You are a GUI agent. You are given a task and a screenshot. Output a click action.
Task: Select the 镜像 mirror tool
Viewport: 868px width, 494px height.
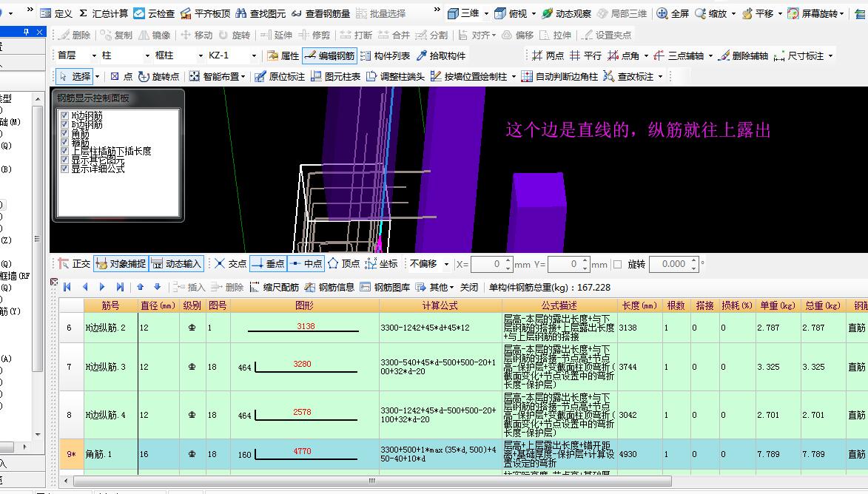pos(155,35)
